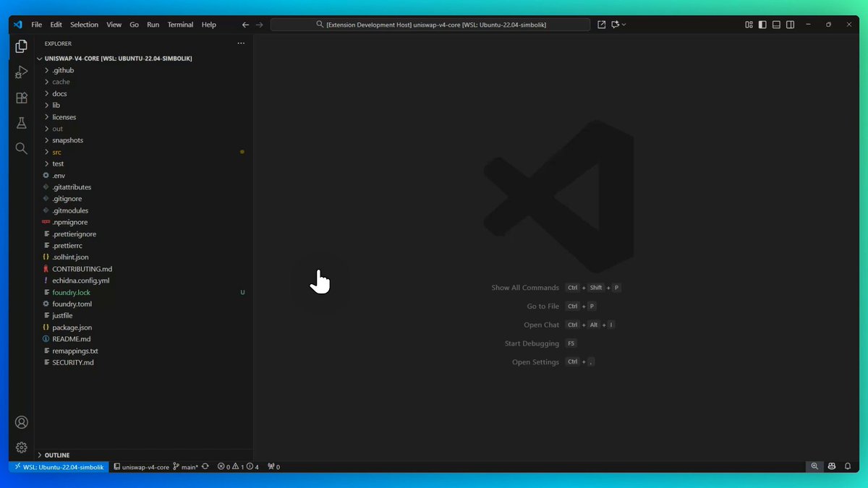Screen dimensions: 868x488
Task: Click the command center search box
Action: click(x=430, y=25)
